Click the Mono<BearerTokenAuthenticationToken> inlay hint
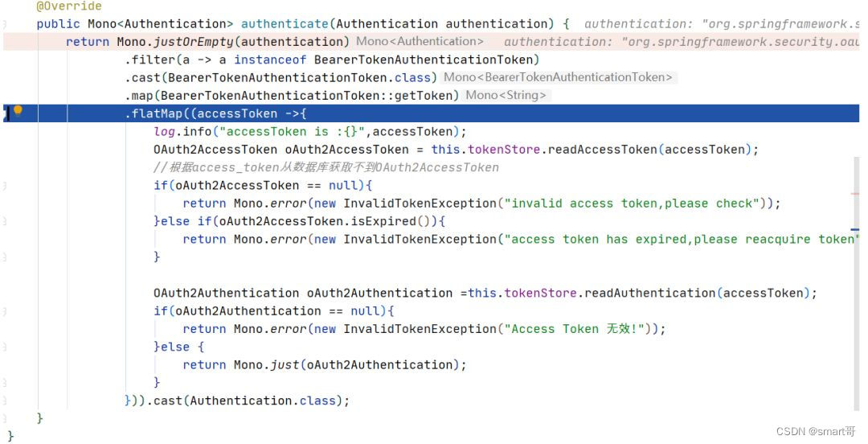The image size is (868, 444). coord(558,77)
